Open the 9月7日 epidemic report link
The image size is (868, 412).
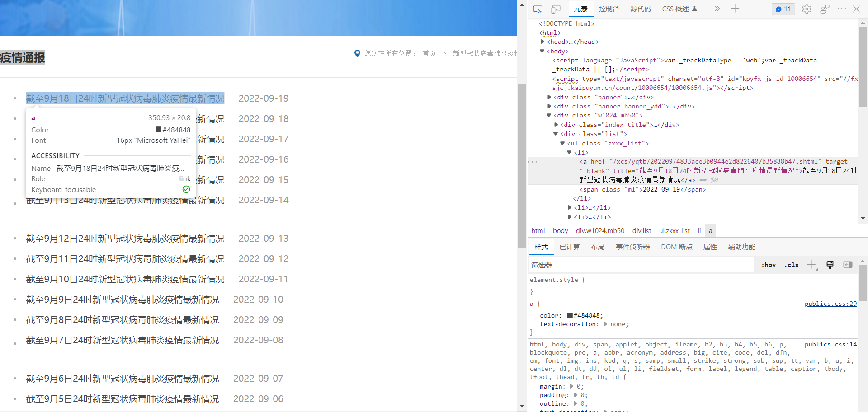[123, 340]
